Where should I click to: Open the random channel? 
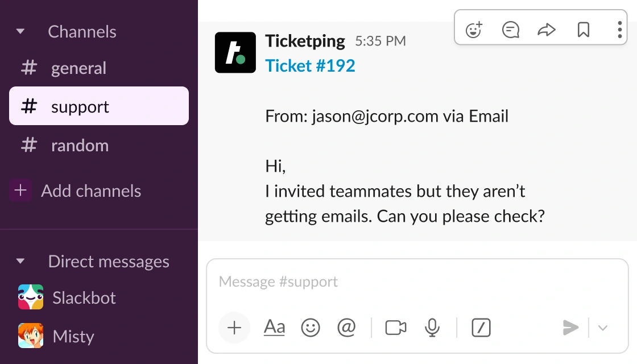tap(80, 145)
